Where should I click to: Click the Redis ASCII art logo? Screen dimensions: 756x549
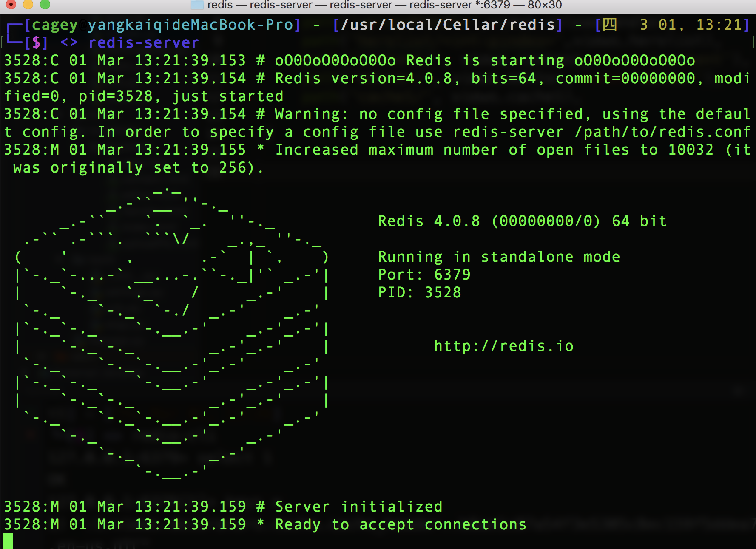(x=172, y=334)
